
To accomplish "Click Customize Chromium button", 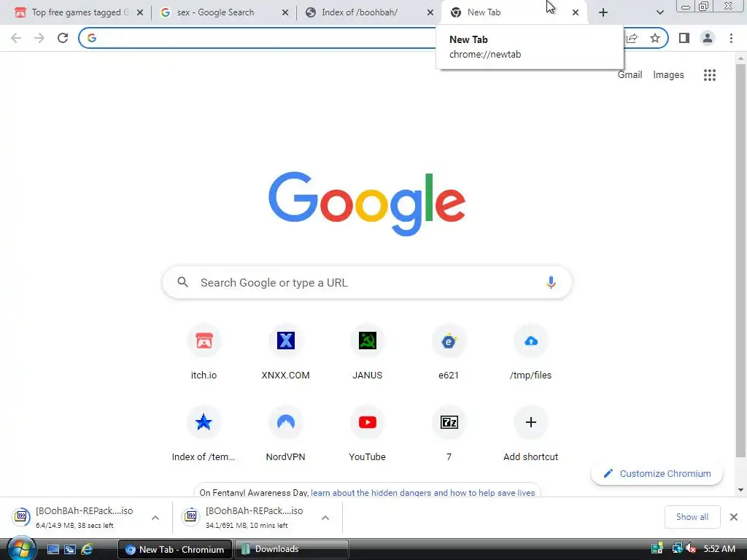I will (x=657, y=474).
